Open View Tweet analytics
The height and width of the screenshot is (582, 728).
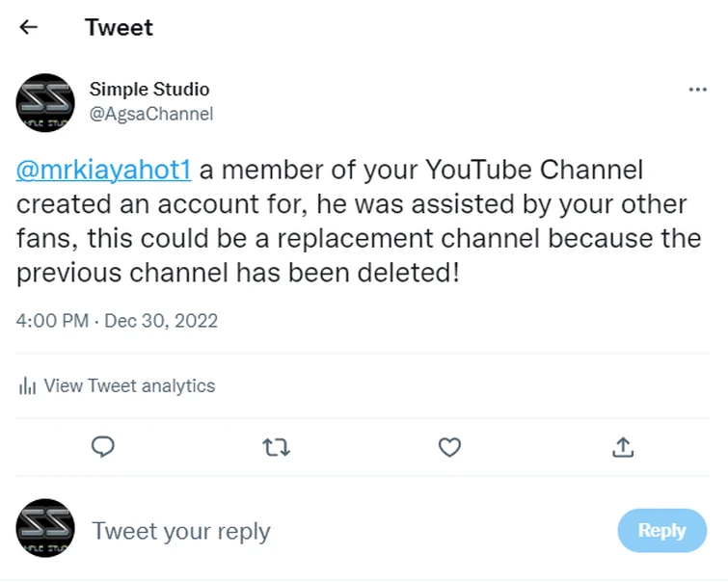pos(129,386)
